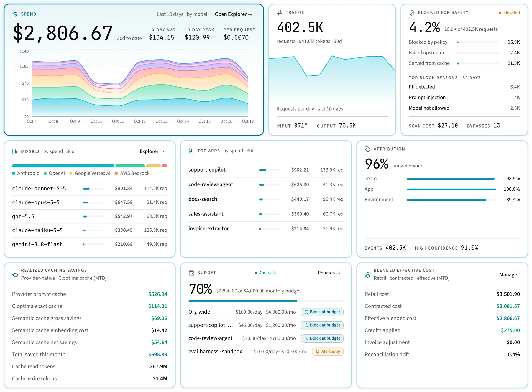Click the wallet icon beside Budget
This screenshot has width=532, height=392.
pyautogui.click(x=191, y=273)
